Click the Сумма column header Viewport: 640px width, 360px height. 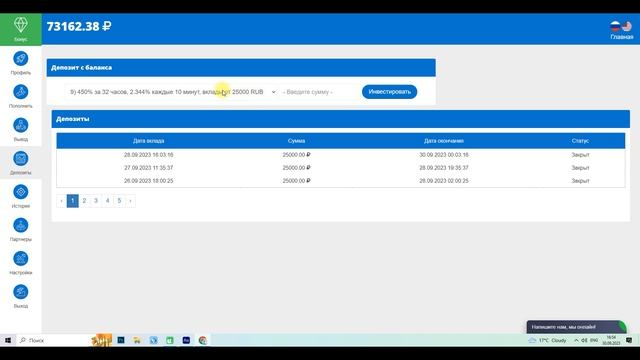[x=296, y=141]
